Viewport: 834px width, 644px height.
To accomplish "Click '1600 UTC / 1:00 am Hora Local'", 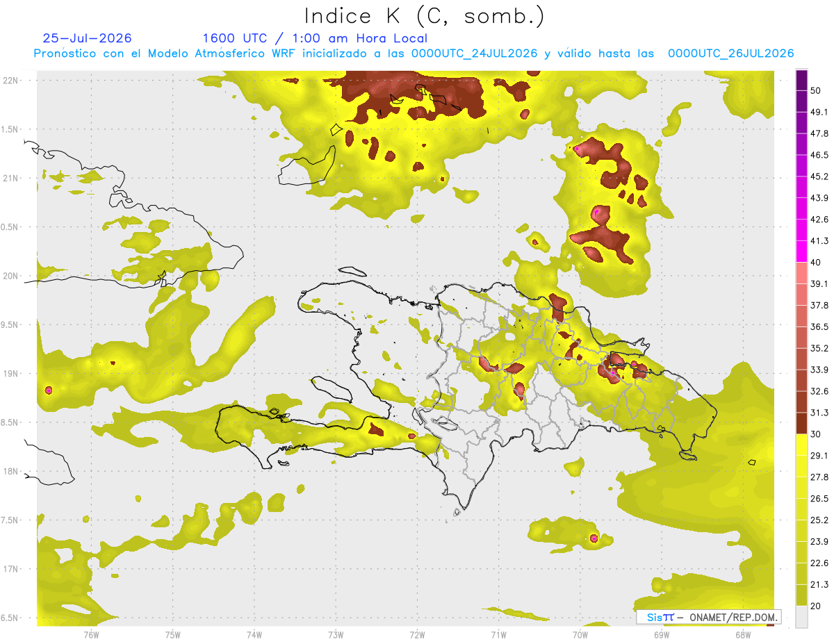I will [x=315, y=38].
